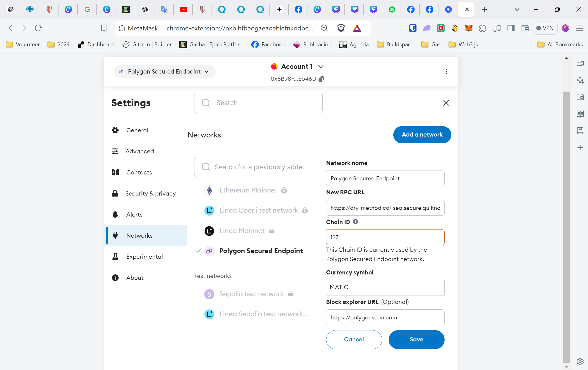588x370 pixels.
Task: Select Ethereum Mainnet in the network list
Action: (x=248, y=190)
